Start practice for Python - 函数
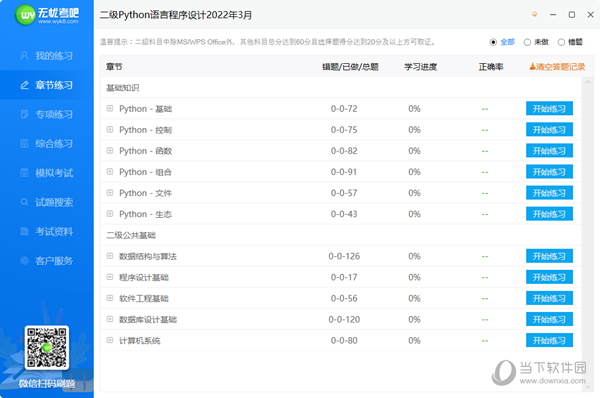The height and width of the screenshot is (398, 600). [549, 151]
